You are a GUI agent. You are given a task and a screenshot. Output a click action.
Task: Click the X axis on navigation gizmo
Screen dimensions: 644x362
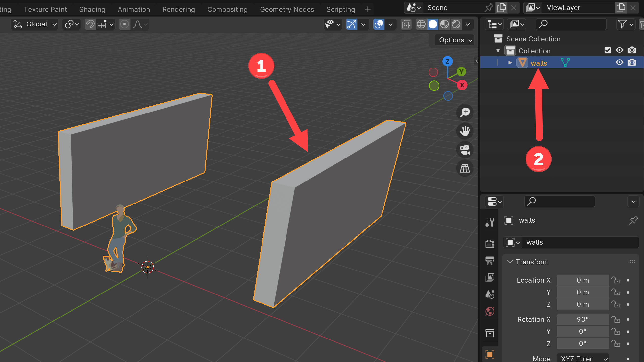[x=462, y=85]
